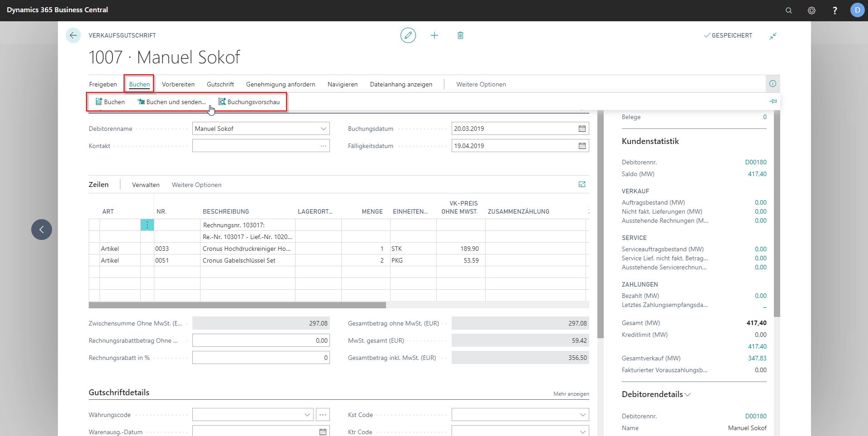868x436 pixels.
Task: Create a new document with plus icon
Action: point(434,35)
